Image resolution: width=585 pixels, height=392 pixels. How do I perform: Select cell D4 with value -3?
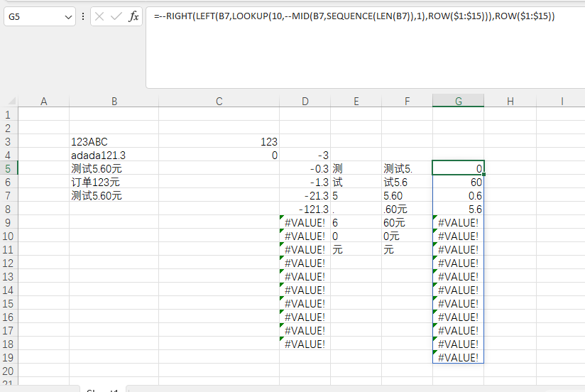(305, 156)
